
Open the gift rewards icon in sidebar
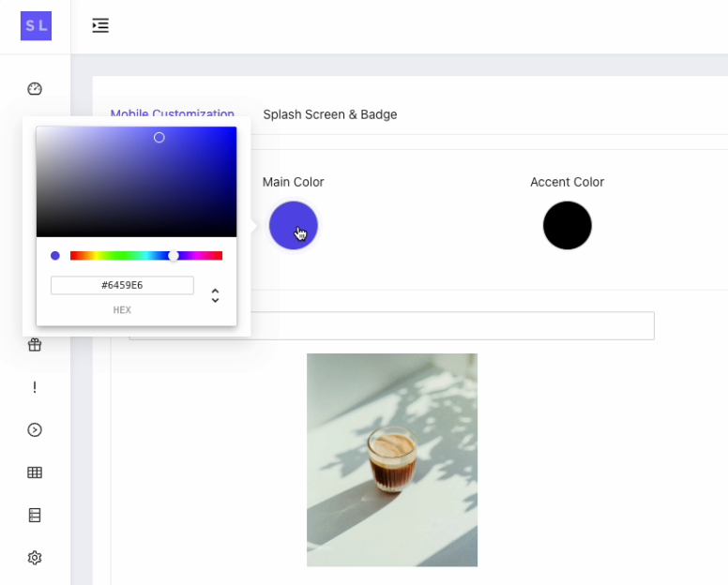(35, 345)
